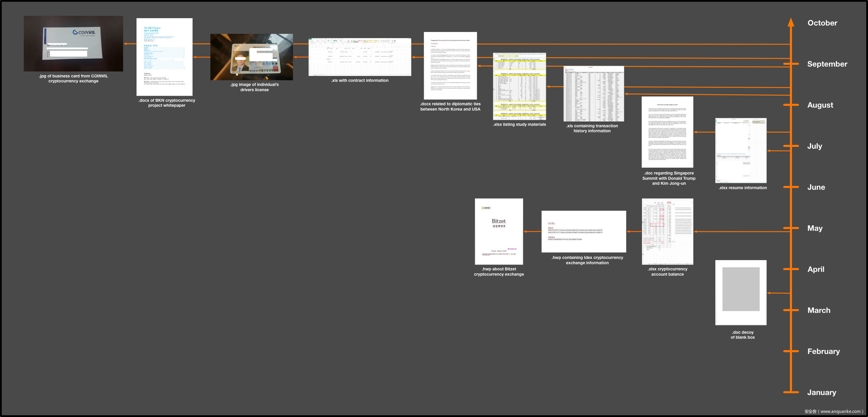Viewport: 868px width, 417px height.
Task: Click the resume information xlsx thumbnail
Action: point(741,150)
